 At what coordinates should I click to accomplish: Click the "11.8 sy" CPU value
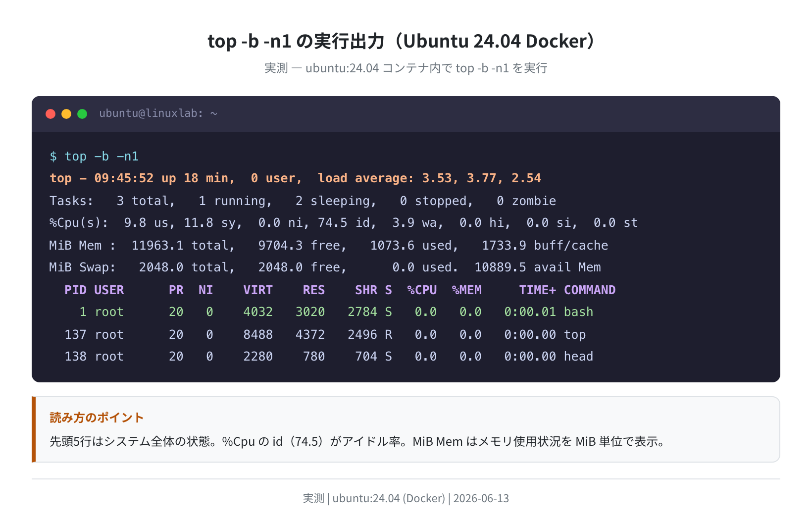210,223
